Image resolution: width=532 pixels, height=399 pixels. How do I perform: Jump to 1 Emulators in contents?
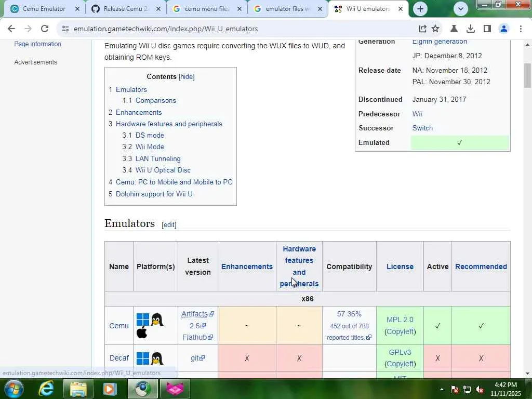(x=128, y=89)
